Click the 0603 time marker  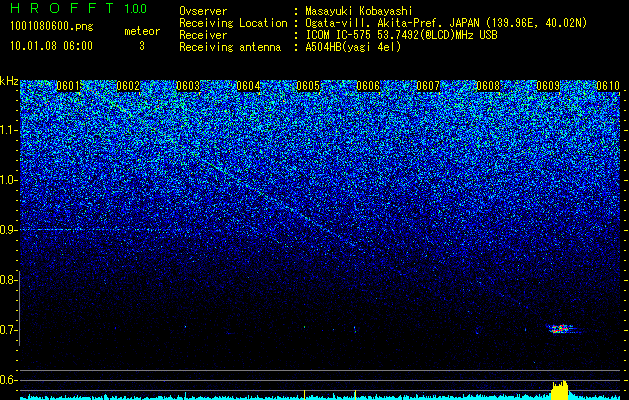click(x=188, y=86)
